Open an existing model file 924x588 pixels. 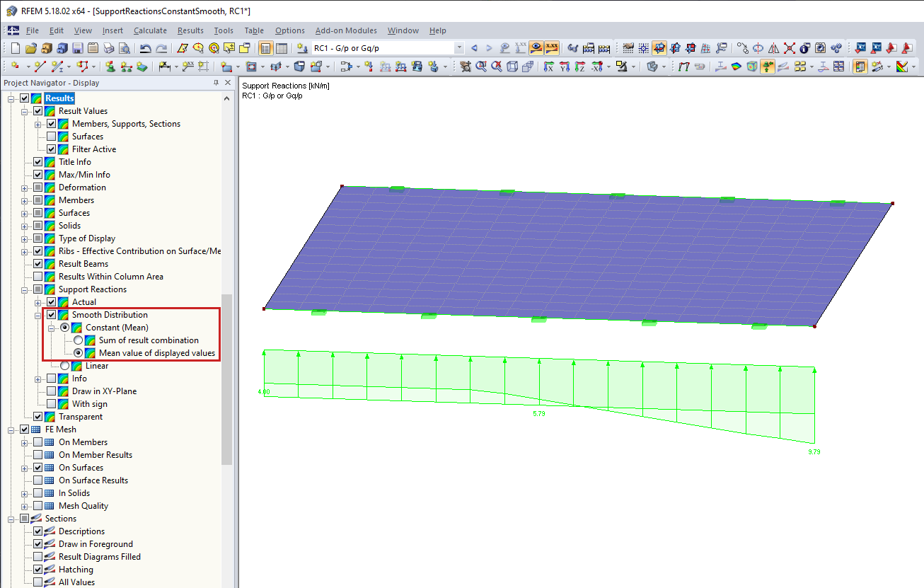coord(30,48)
